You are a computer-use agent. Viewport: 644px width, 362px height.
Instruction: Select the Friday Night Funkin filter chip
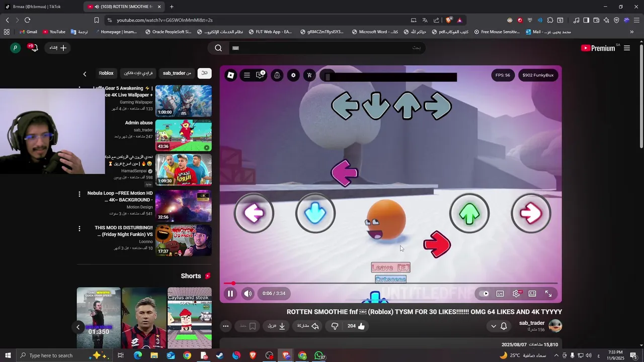[x=138, y=73]
